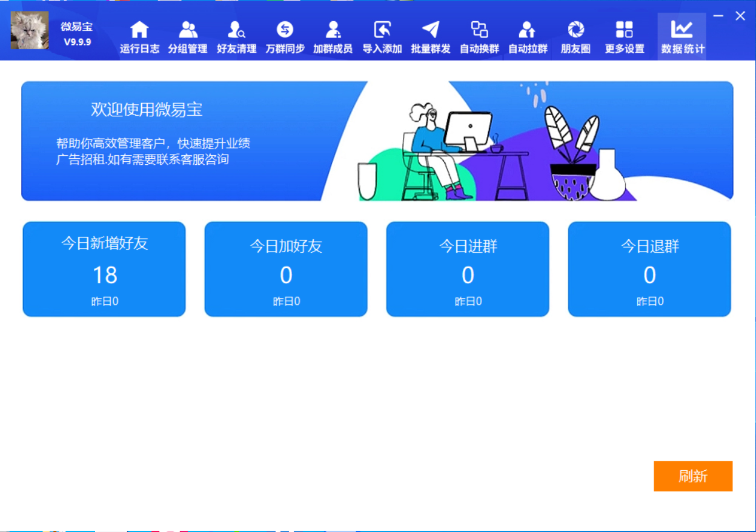The height and width of the screenshot is (532, 756).
Task: Open the 更多设置 more settings panel
Action: click(623, 36)
